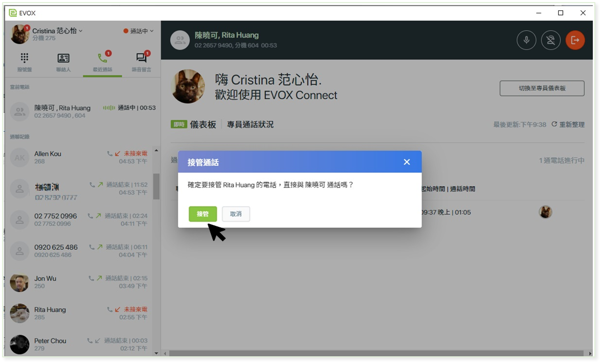Select the 專員通話狀況 tab
Viewport: 602px width, 364px height.
[x=250, y=124]
